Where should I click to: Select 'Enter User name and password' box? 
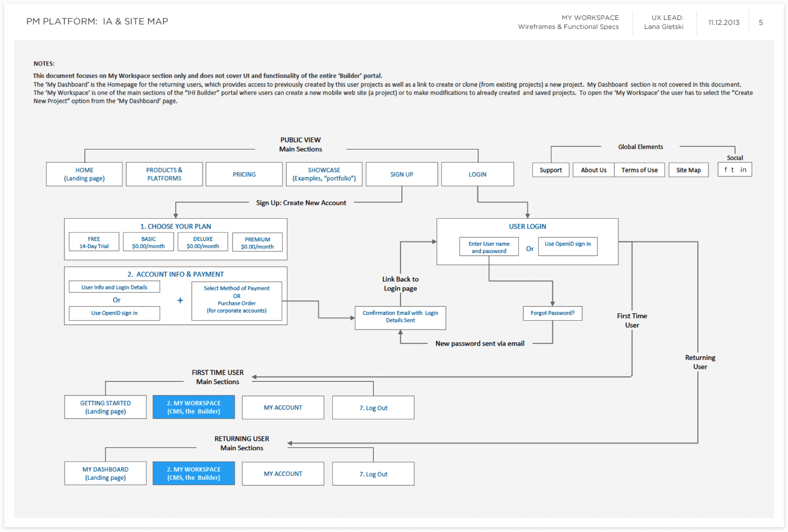pyautogui.click(x=489, y=247)
